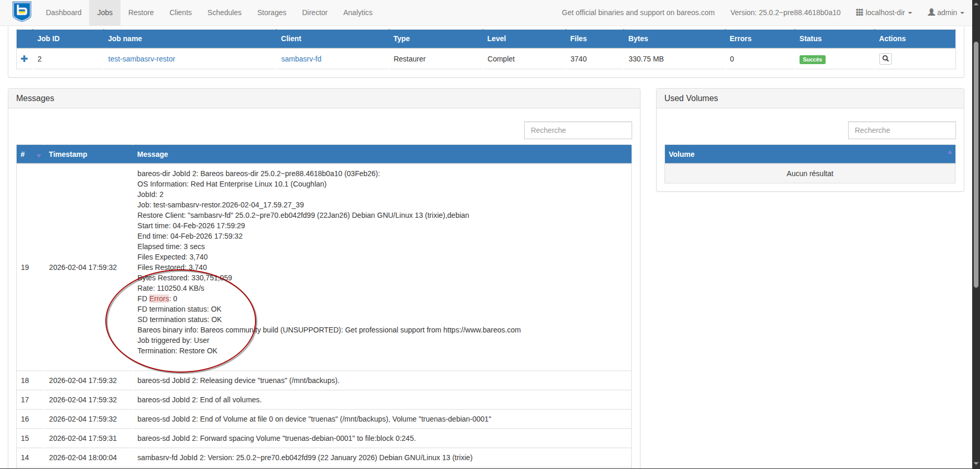Click highlighted 'Errors' word in message 19
Screen dimensions: 980x469
click(x=159, y=299)
